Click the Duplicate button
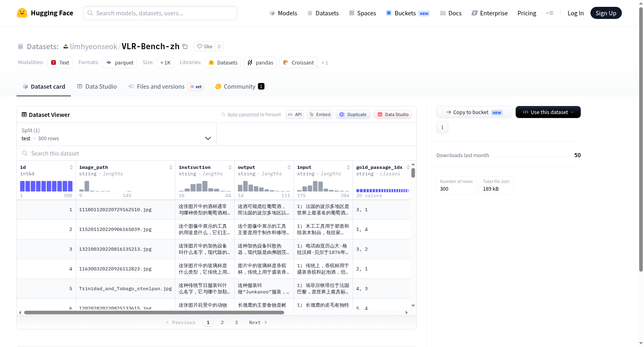 353,114
